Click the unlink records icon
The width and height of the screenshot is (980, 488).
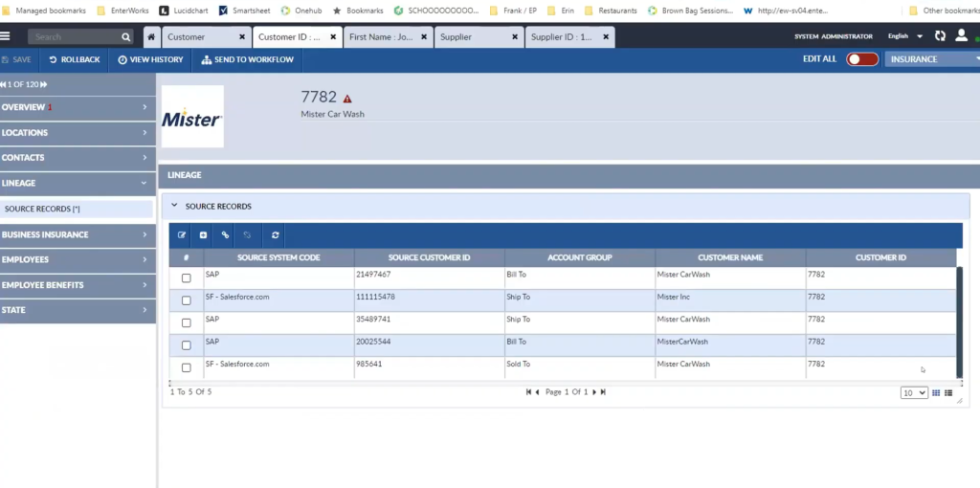[247, 235]
